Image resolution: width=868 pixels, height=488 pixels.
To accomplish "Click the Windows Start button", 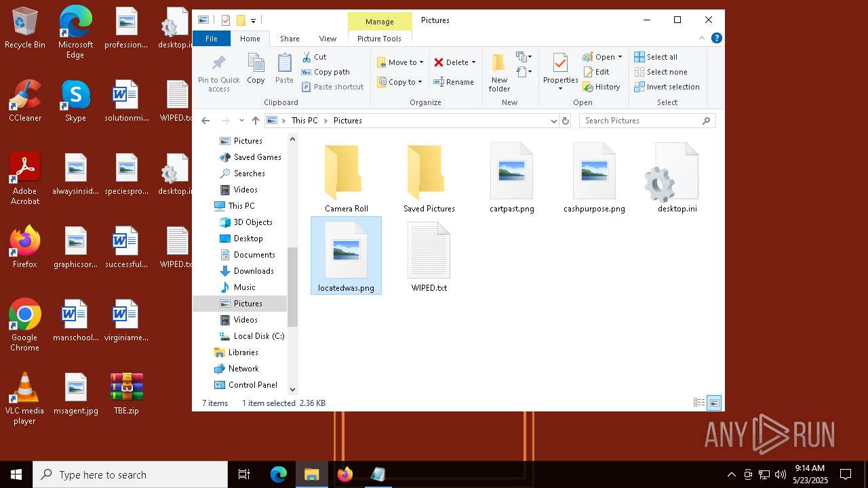I will 16,474.
